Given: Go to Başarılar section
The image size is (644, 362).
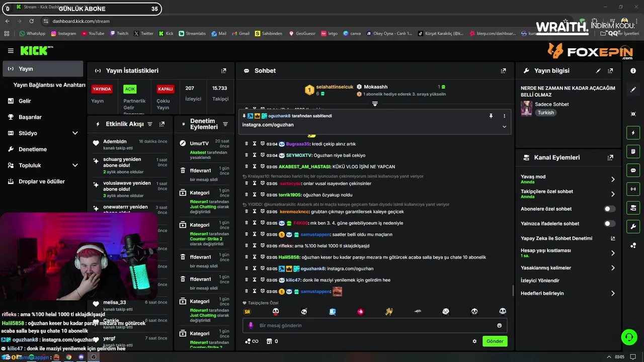Looking at the screenshot, I should click(x=43, y=117).
